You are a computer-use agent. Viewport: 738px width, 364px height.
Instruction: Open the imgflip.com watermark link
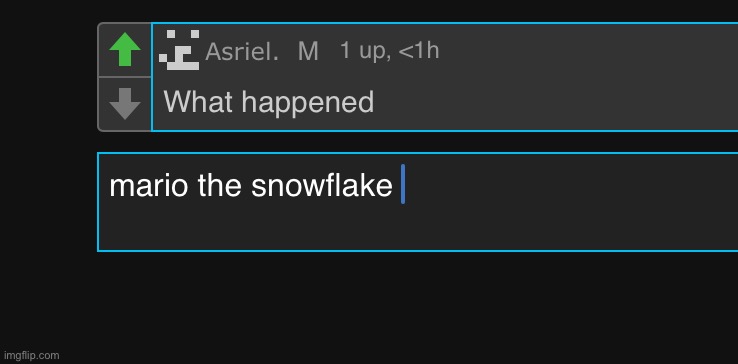(x=32, y=356)
